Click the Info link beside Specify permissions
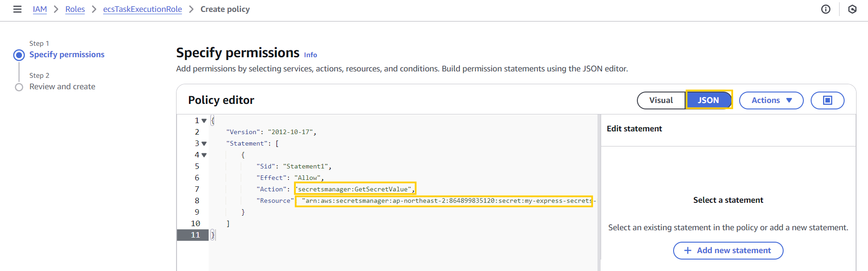The height and width of the screenshot is (271, 868). coord(310,55)
